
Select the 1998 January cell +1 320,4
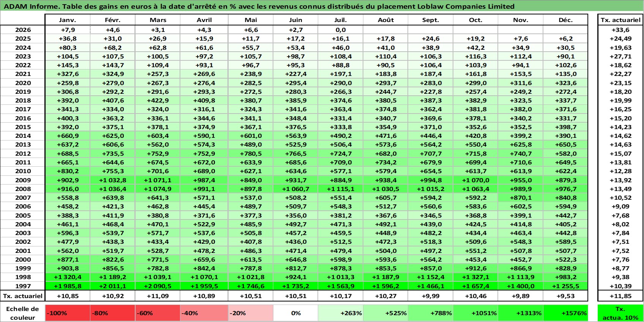point(68,277)
